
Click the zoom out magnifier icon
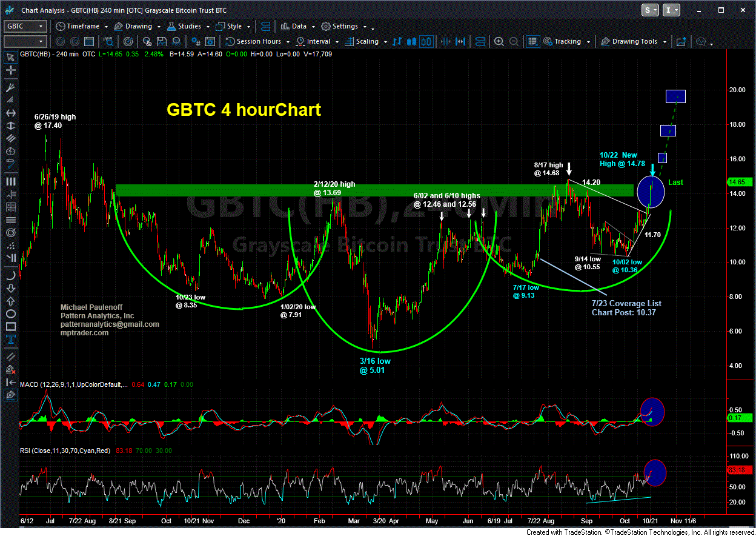click(x=514, y=41)
